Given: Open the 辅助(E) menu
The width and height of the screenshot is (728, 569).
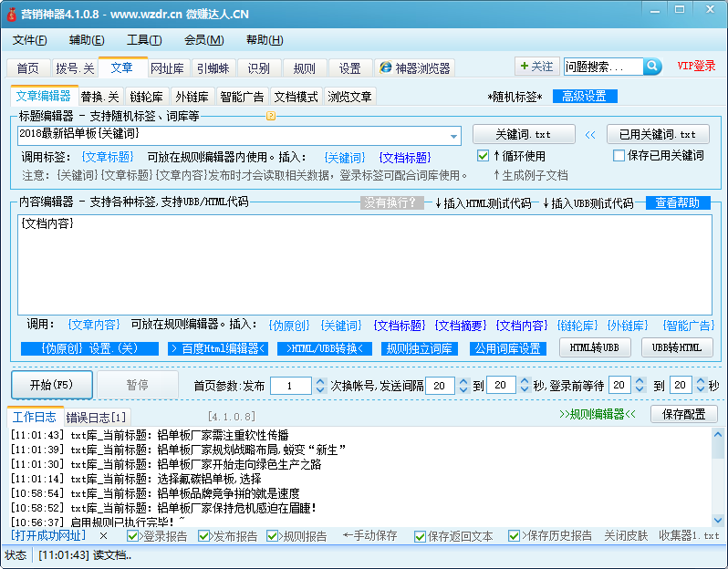Looking at the screenshot, I should tap(87, 40).
